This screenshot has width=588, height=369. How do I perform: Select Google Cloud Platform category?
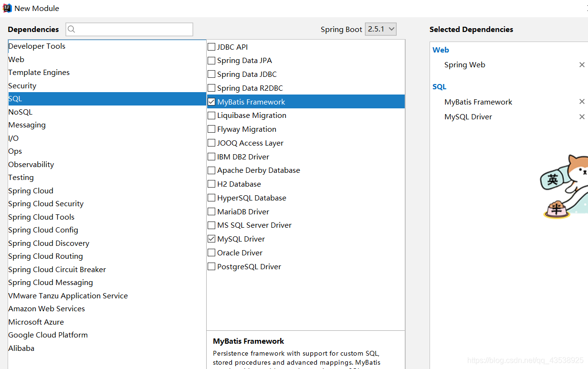[107, 335]
